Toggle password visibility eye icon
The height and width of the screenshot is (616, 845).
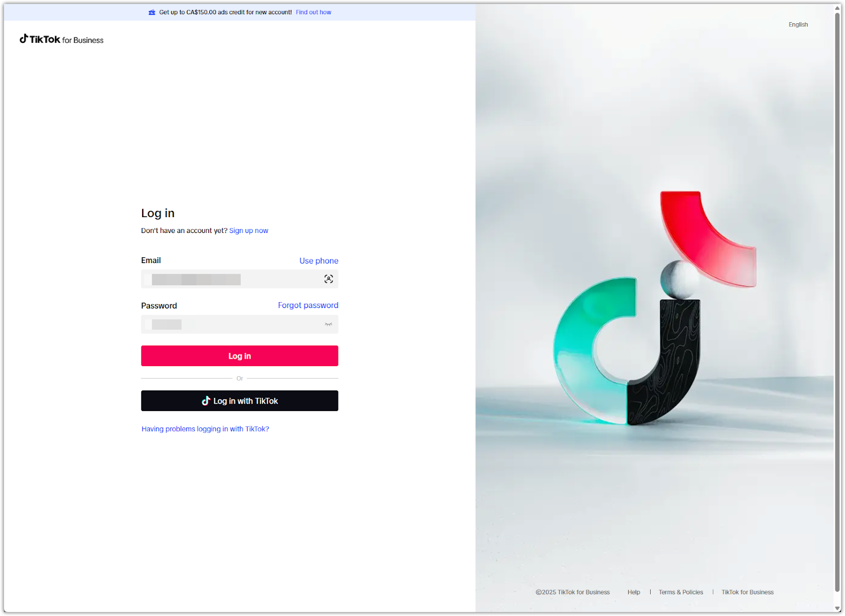pos(328,324)
